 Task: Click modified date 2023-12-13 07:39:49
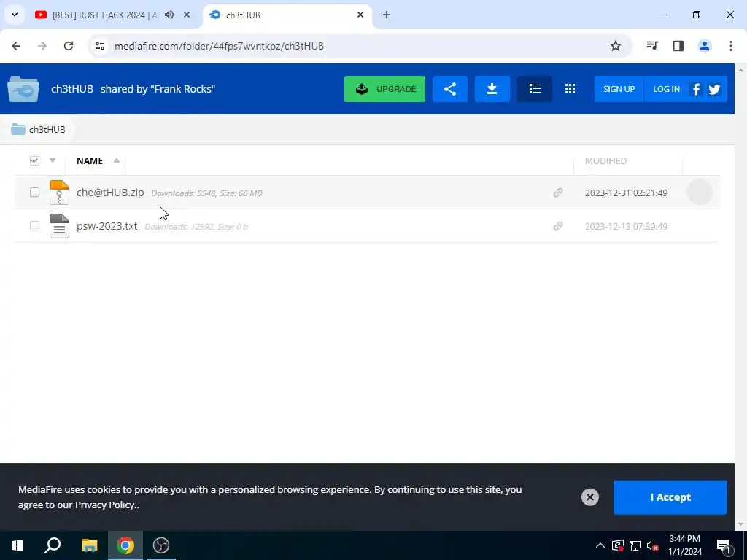tap(626, 227)
